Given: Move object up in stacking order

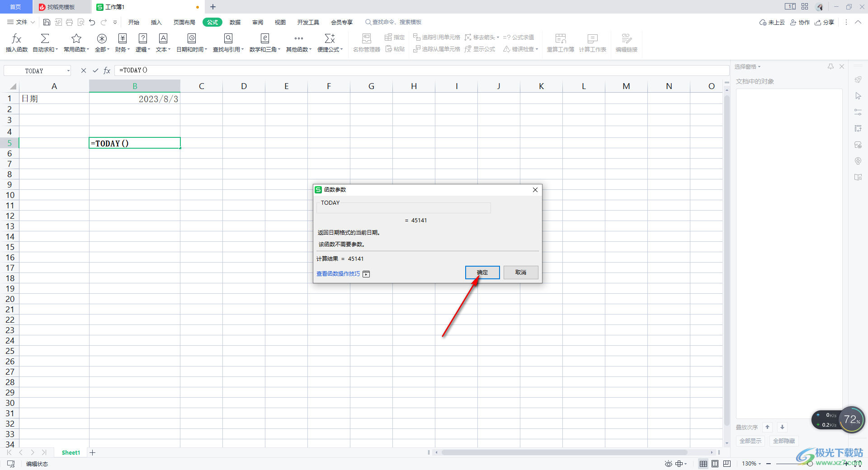Looking at the screenshot, I should coord(768,427).
